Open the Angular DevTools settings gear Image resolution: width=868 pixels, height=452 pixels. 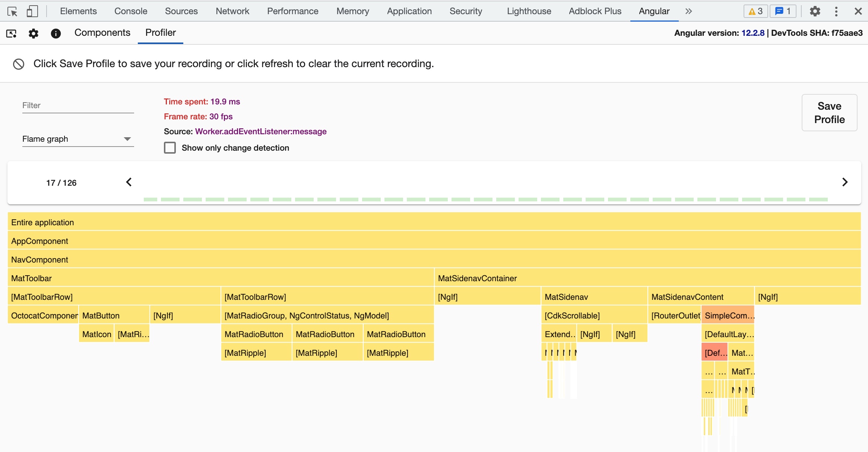[x=34, y=34]
